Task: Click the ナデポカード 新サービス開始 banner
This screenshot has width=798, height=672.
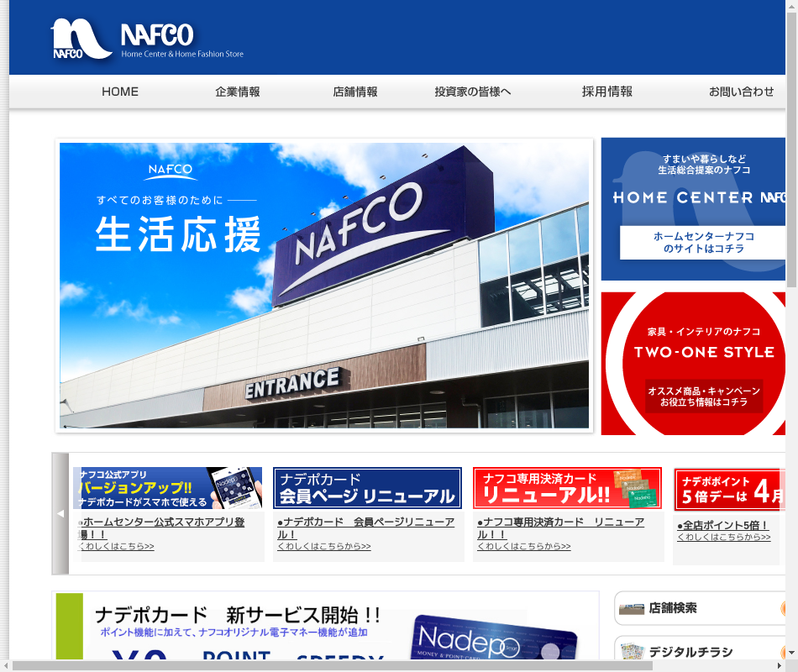Action: point(326,626)
